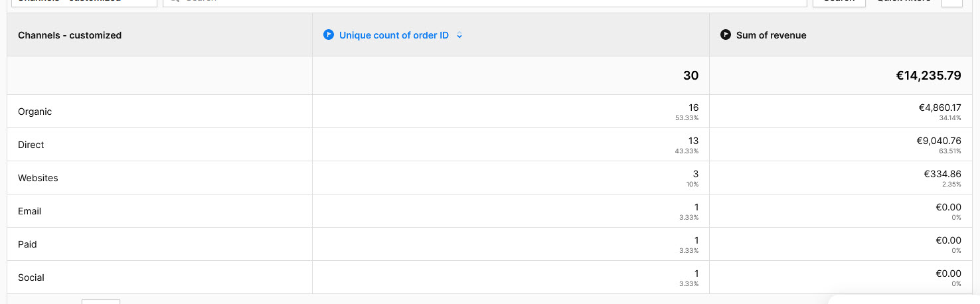980x304 pixels.
Task: Sort by the Unique count of order ID header text
Action: coord(394,35)
